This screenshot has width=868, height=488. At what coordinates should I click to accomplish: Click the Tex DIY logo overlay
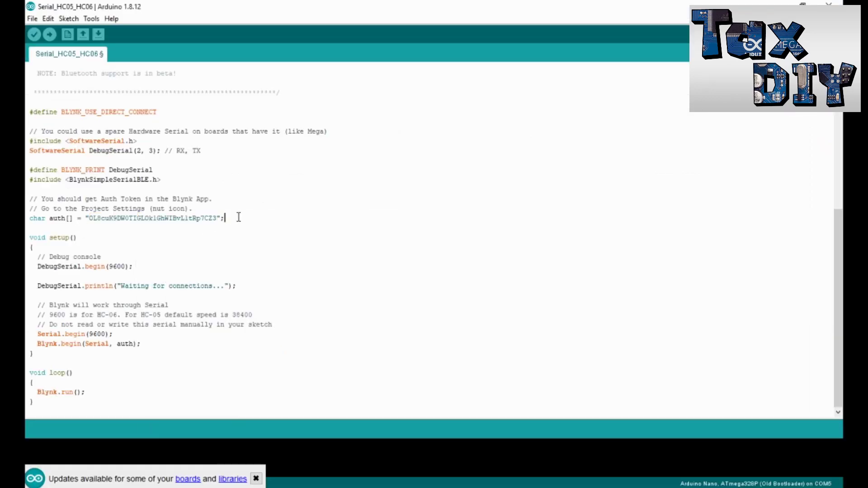pos(775,59)
